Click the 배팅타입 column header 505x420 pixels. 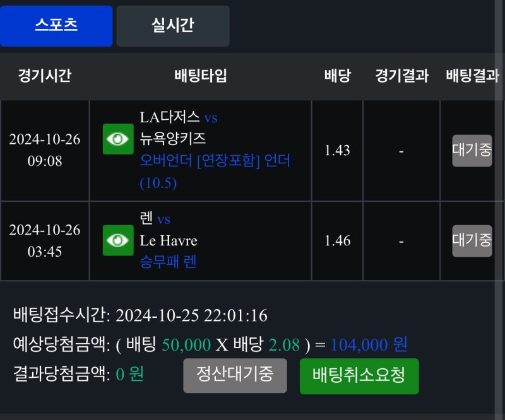tap(200, 76)
